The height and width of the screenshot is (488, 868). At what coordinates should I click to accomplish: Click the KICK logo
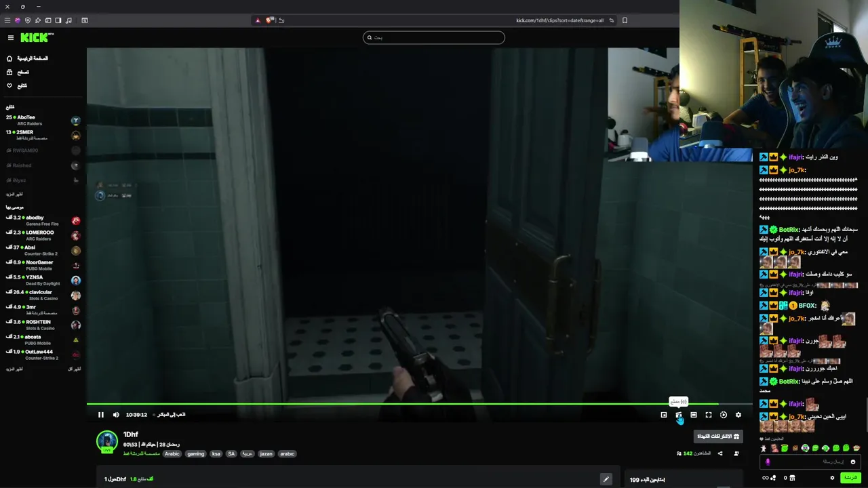[x=37, y=38]
